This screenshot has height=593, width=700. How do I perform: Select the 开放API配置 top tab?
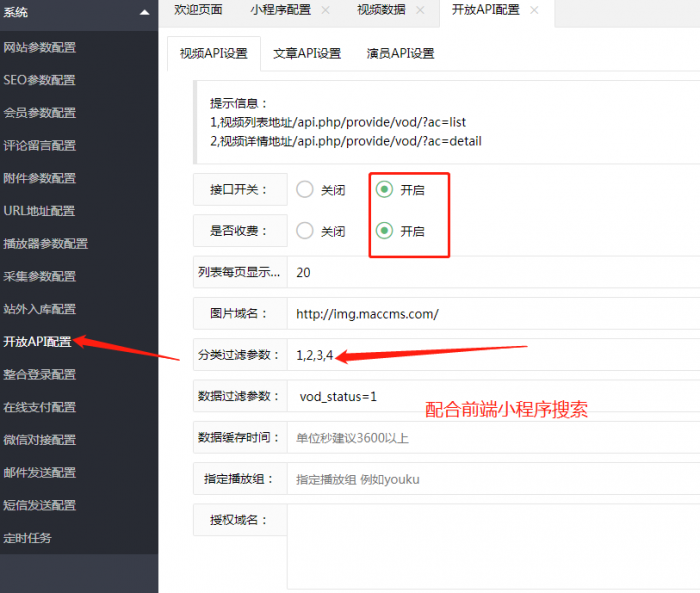(486, 10)
